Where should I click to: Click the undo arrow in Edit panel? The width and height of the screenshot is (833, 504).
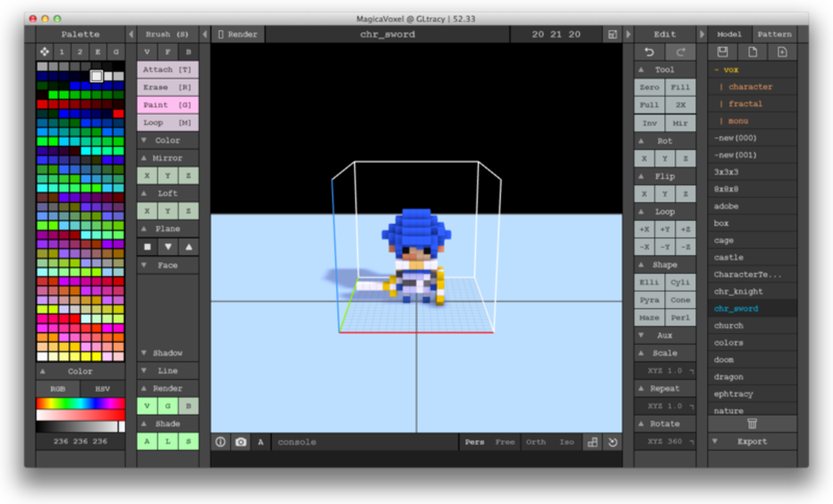coord(649,53)
